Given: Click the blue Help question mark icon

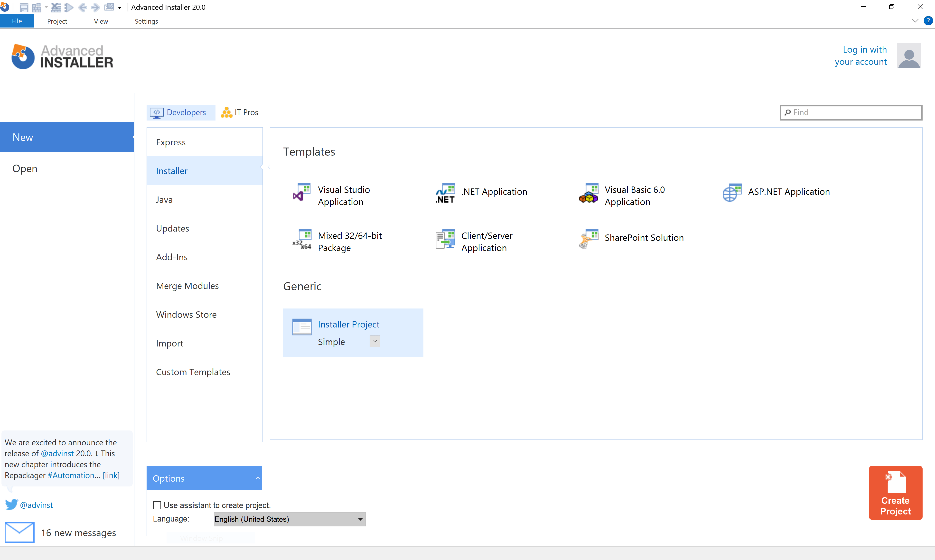Looking at the screenshot, I should point(928,21).
